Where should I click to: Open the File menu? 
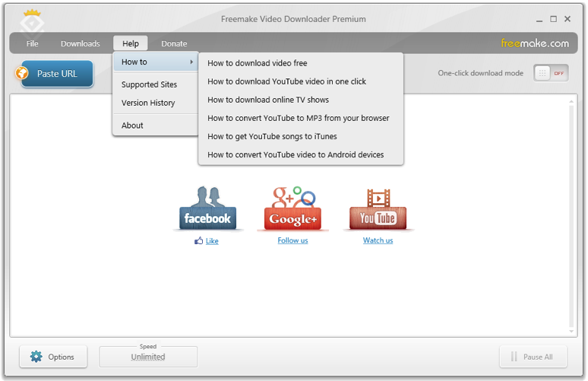(x=32, y=43)
